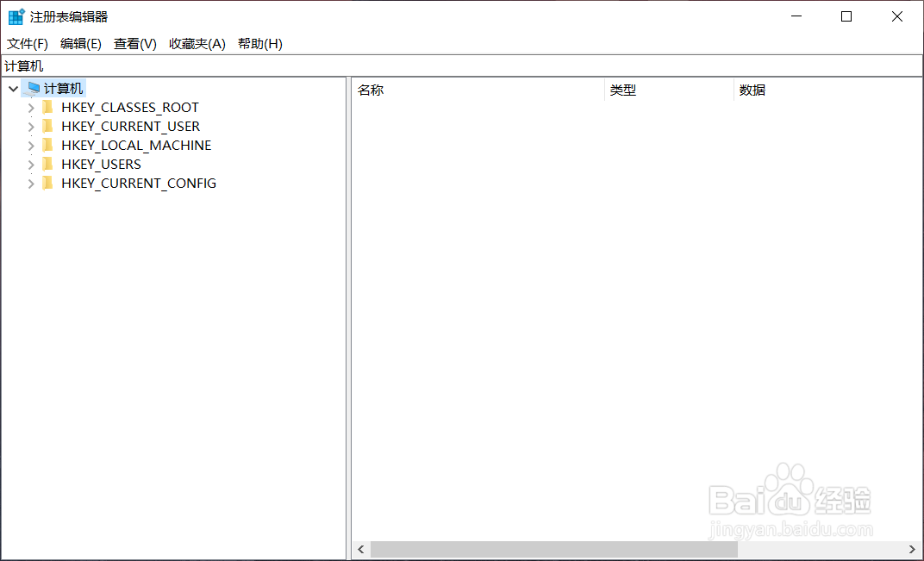Click the address bar showing 计算机

[462, 66]
